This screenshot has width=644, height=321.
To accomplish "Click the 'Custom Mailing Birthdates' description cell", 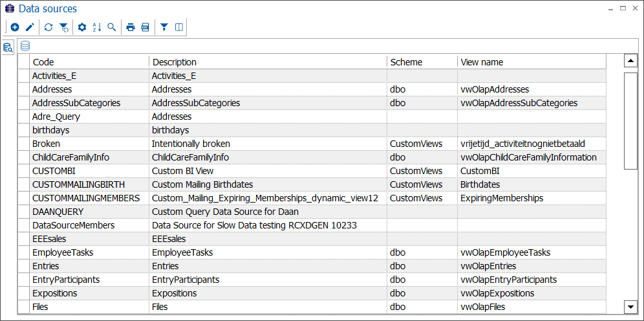I will [268, 184].
